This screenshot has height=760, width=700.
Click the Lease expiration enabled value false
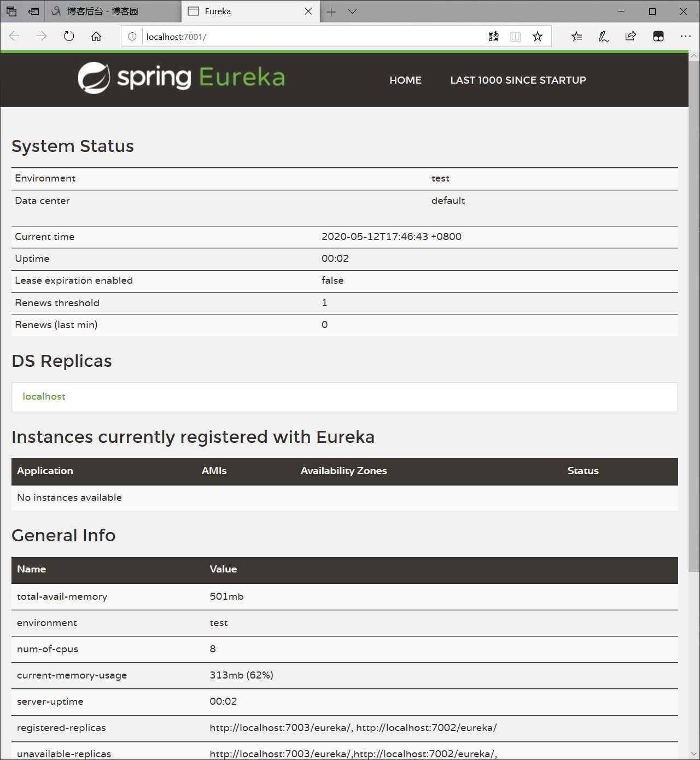click(x=332, y=280)
